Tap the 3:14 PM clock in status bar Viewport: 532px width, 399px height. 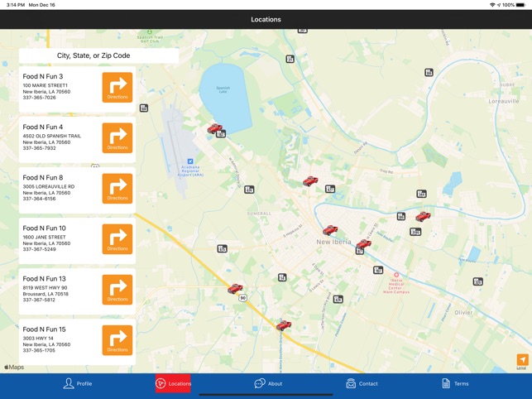pos(16,5)
